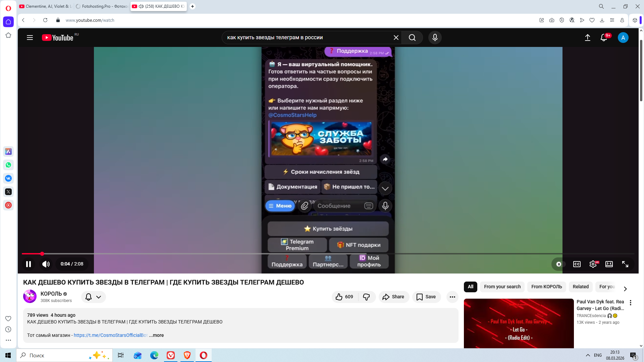Image resolution: width=644 pixels, height=362 pixels.
Task: Select the 'From your search' chip
Action: pyautogui.click(x=502, y=287)
